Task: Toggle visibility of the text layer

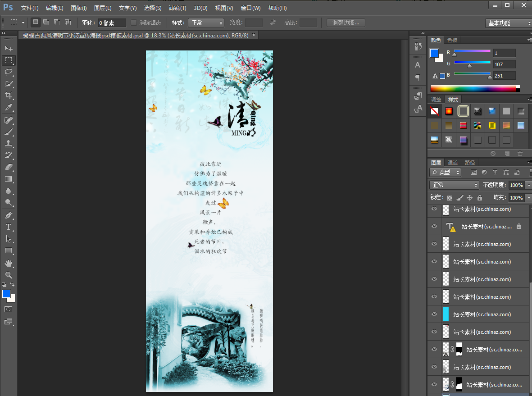Action: pyautogui.click(x=434, y=226)
